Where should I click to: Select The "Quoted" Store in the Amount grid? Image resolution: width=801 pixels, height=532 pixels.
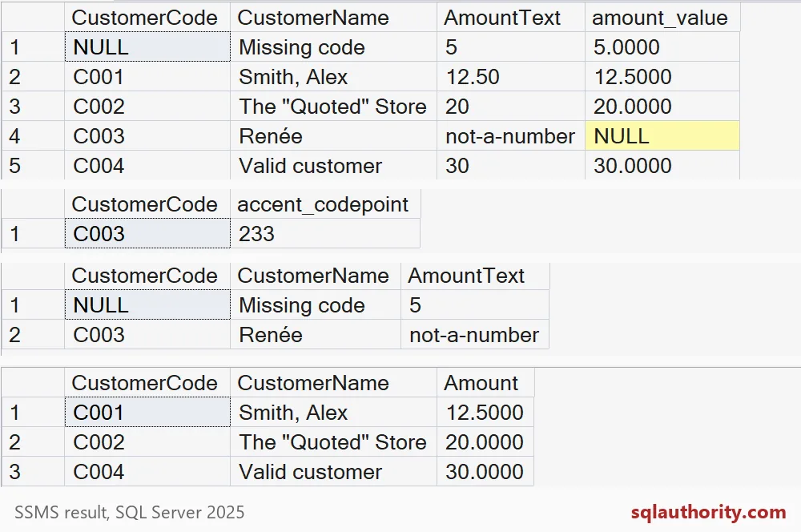click(333, 442)
